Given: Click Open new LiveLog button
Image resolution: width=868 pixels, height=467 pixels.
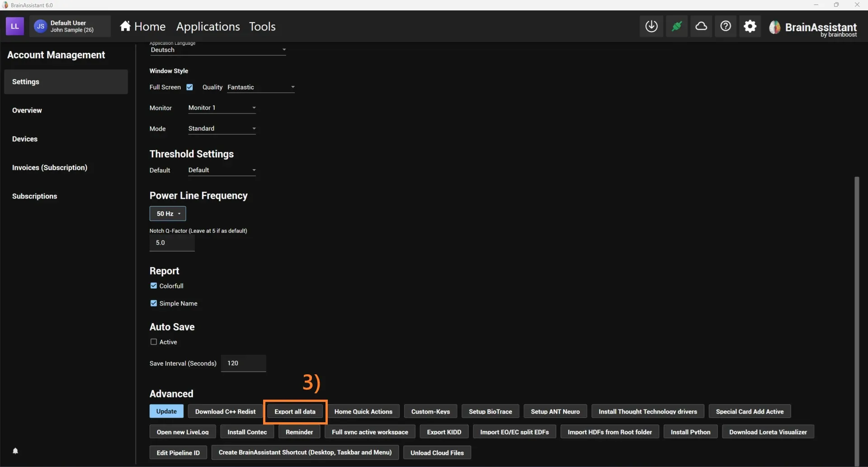Looking at the screenshot, I should [183, 432].
